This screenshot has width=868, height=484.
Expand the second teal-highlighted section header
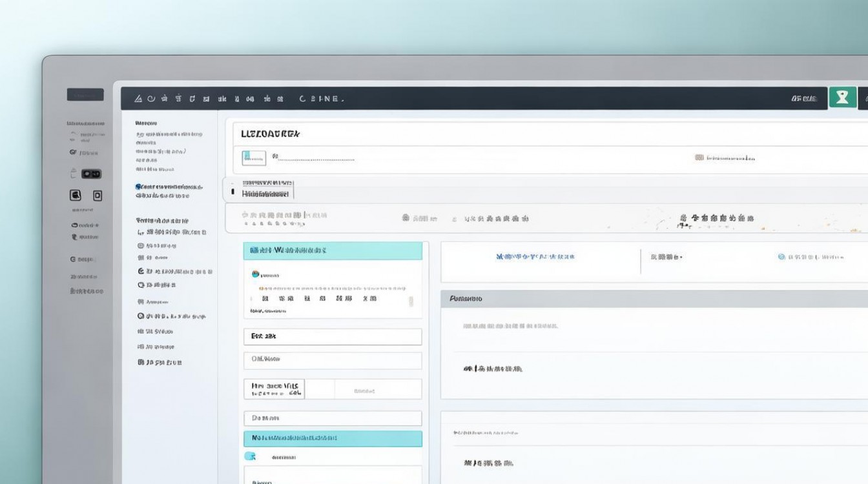(x=333, y=438)
